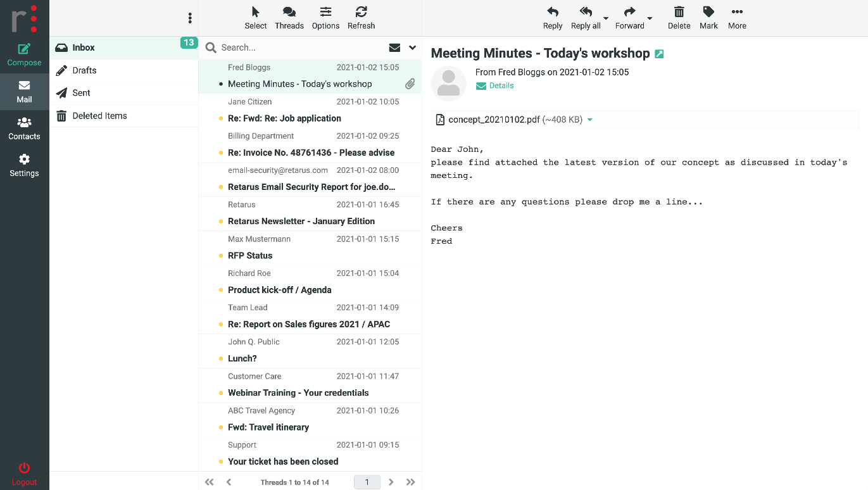The image size is (868, 490).
Task: Click the Logout power icon
Action: tap(24, 468)
